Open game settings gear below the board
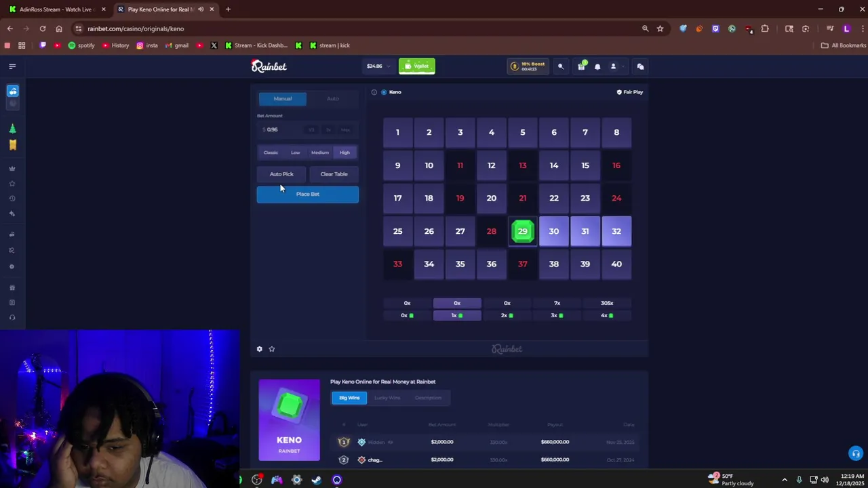868x488 pixels. coord(259,349)
